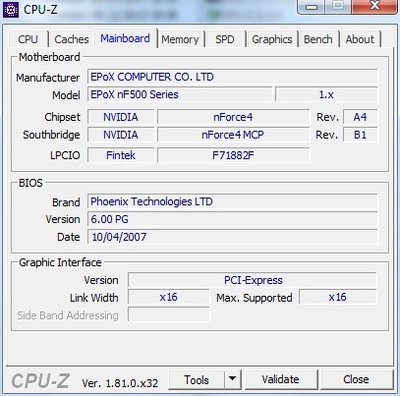Open the Caches tab
This screenshot has height=396, width=400.
click(x=71, y=39)
